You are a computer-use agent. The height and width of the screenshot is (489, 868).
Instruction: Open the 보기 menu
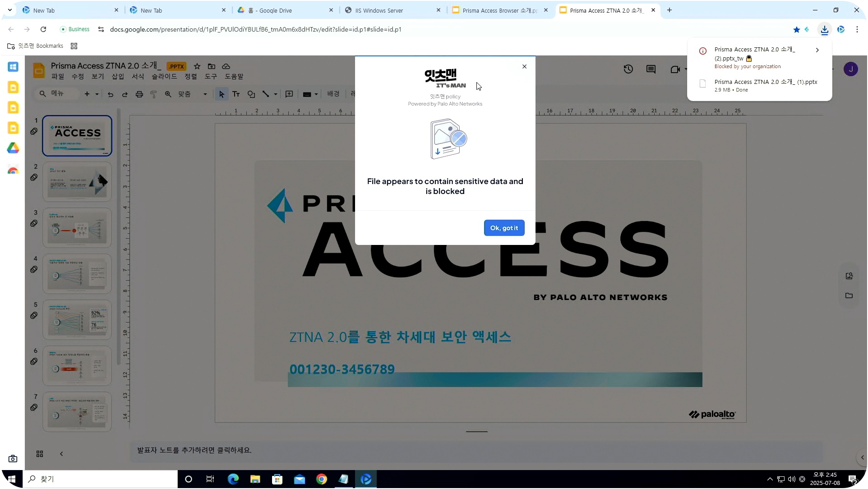pos(97,76)
